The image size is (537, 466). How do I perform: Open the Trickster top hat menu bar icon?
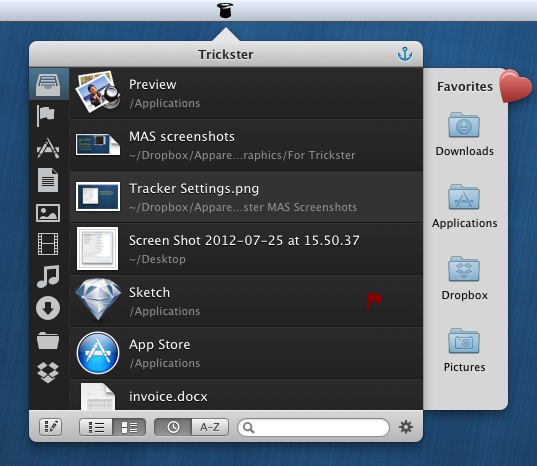[225, 10]
